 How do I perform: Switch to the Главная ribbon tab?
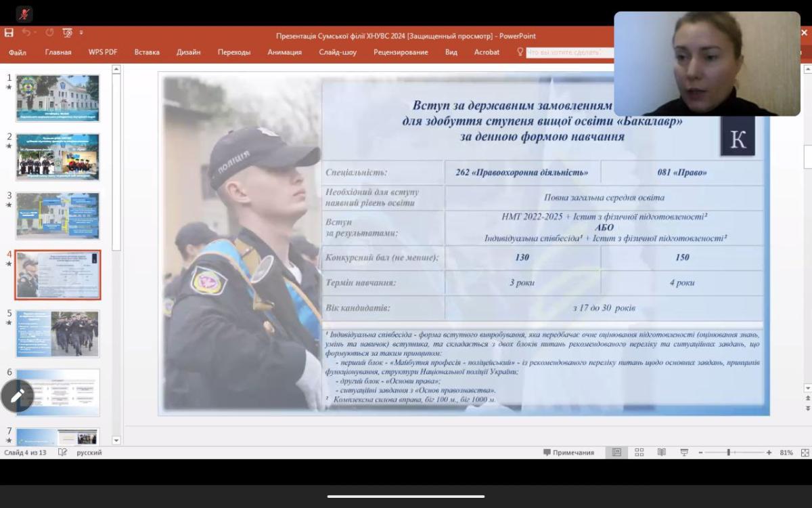58,52
